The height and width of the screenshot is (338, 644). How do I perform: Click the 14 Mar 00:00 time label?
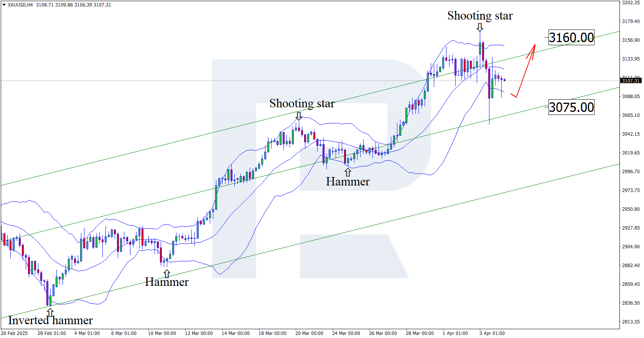[x=236, y=333]
